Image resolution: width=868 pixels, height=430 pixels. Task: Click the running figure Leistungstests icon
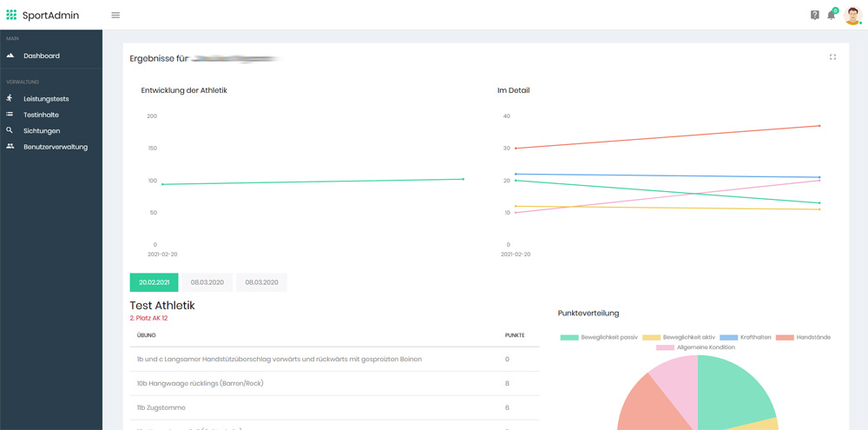(x=10, y=98)
